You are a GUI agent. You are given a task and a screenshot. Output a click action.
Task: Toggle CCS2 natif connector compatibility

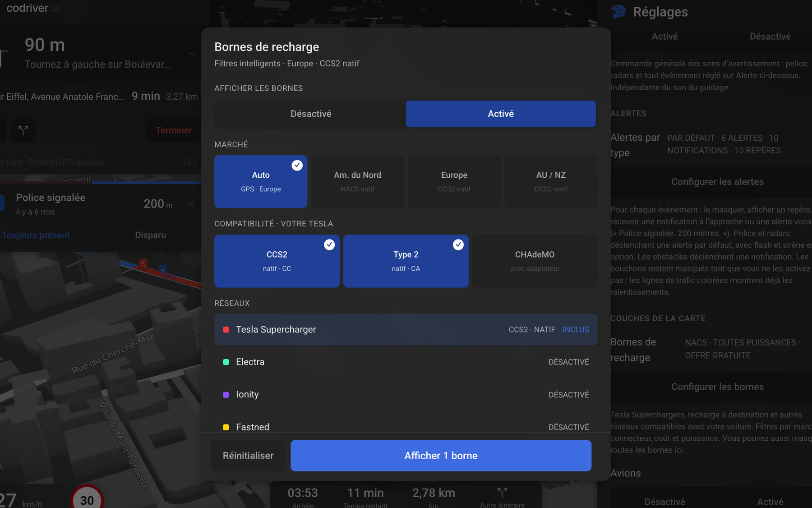(277, 261)
